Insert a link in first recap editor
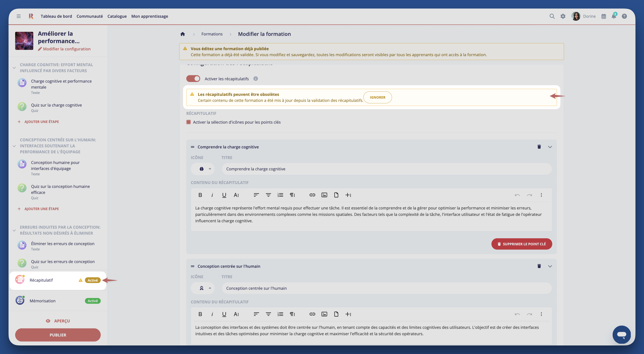This screenshot has height=354, width=644. point(312,195)
